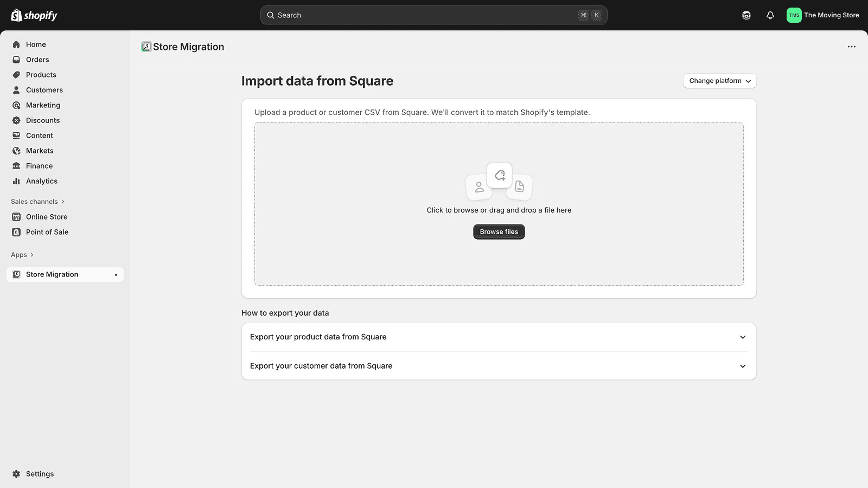This screenshot has width=868, height=488.
Task: Open The Moving Store account menu
Action: point(823,15)
